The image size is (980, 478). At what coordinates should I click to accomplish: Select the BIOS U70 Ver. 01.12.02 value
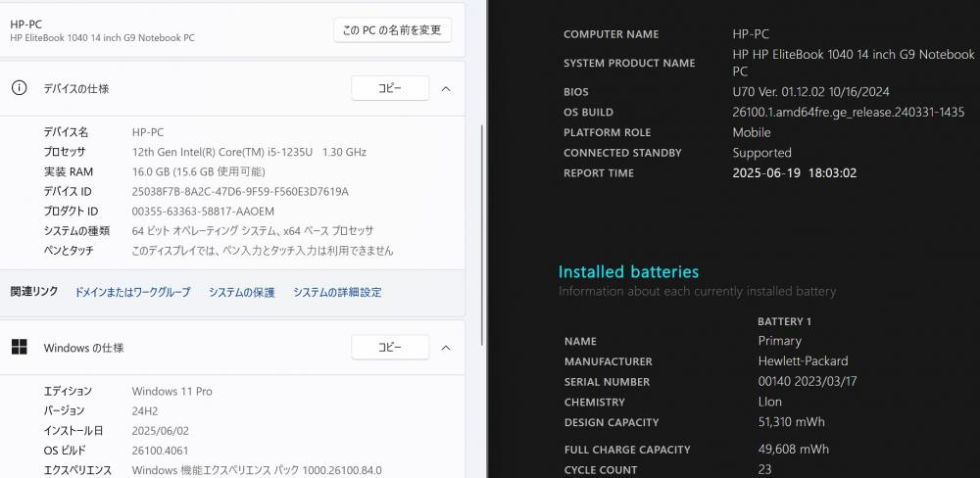click(x=810, y=92)
